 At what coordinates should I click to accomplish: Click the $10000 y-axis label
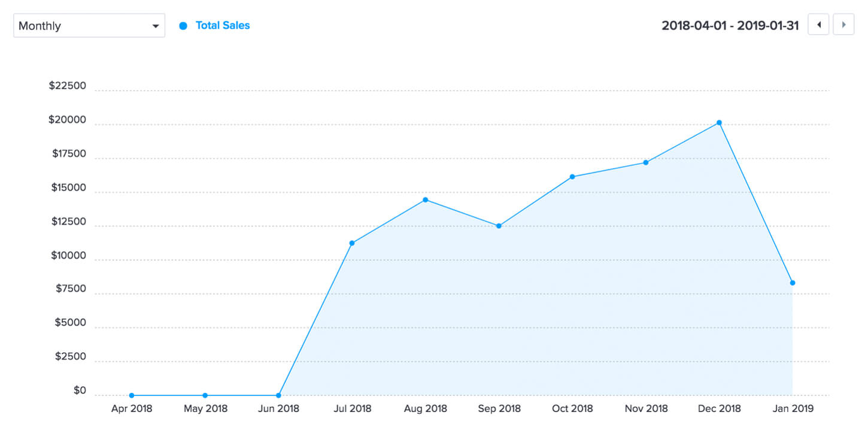pos(69,256)
